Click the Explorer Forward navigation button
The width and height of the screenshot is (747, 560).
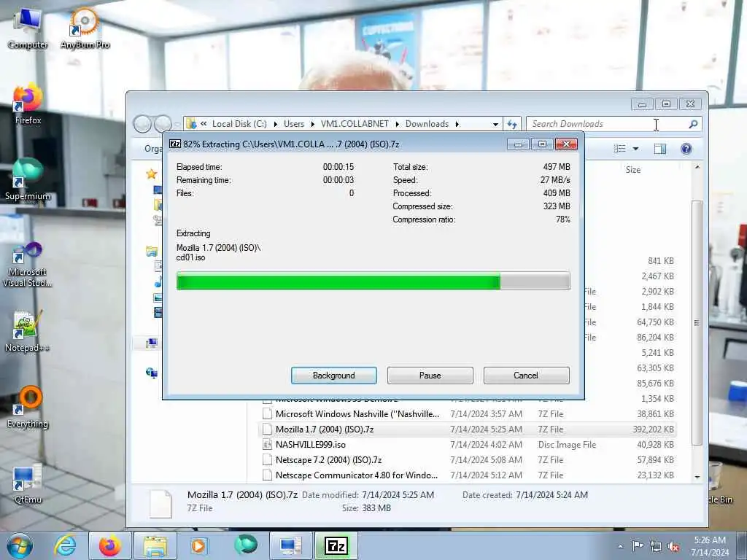(162, 124)
